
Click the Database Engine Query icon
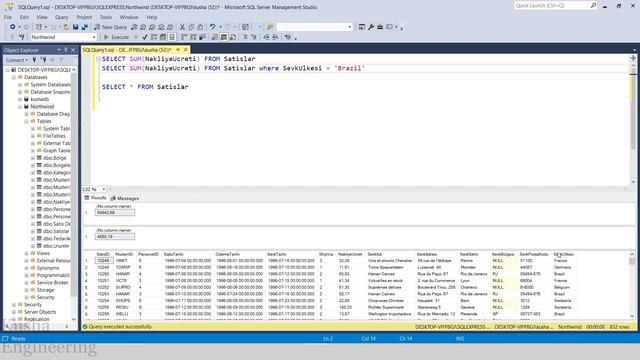pyautogui.click(x=134, y=27)
